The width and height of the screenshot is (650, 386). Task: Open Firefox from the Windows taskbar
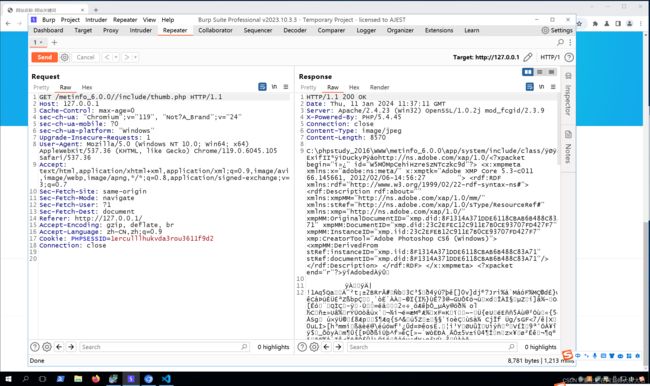(96, 379)
